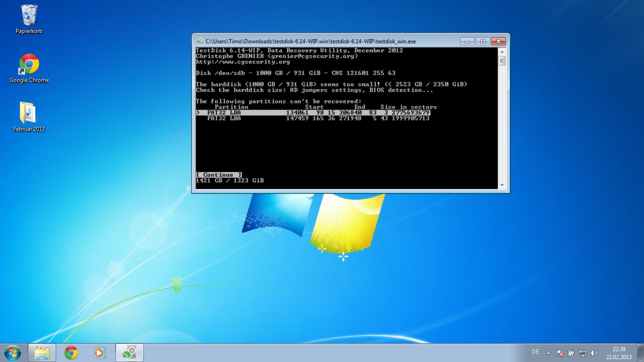
Task: Open Windows Media Player from the taskbar
Action: 100,353
